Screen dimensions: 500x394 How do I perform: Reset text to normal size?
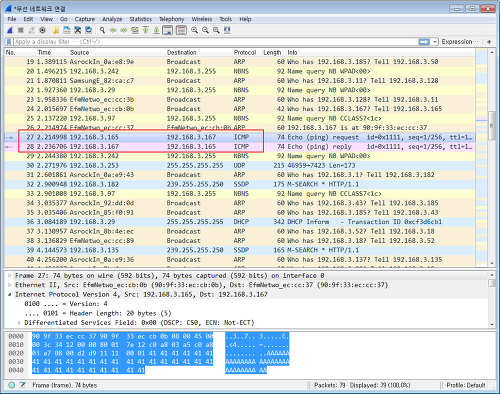(x=216, y=30)
